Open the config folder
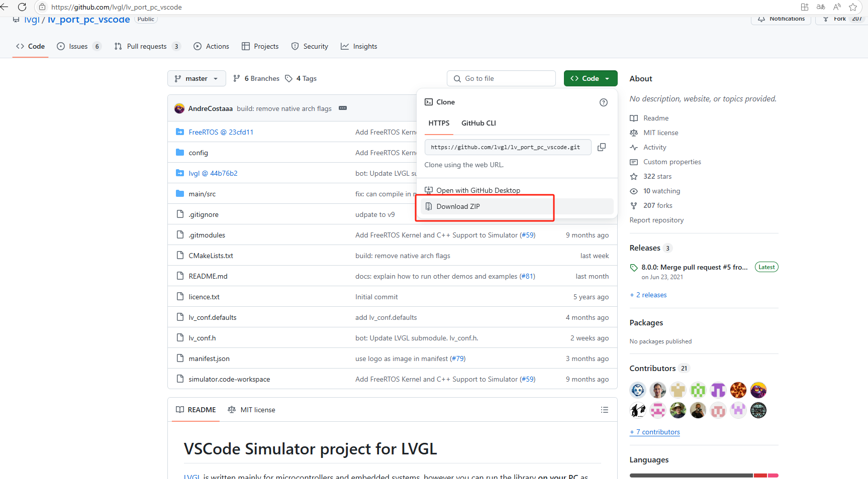868x479 pixels. pyautogui.click(x=198, y=153)
